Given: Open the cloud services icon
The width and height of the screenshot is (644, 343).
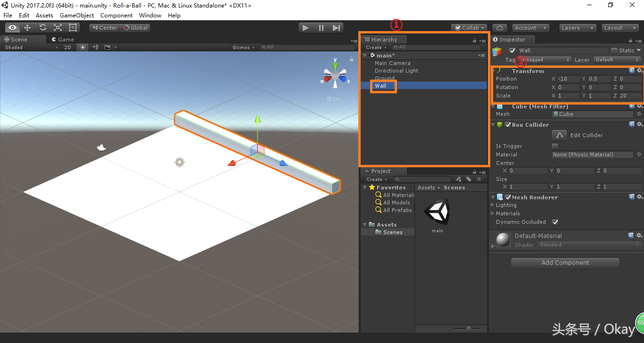Looking at the screenshot, I should point(500,28).
